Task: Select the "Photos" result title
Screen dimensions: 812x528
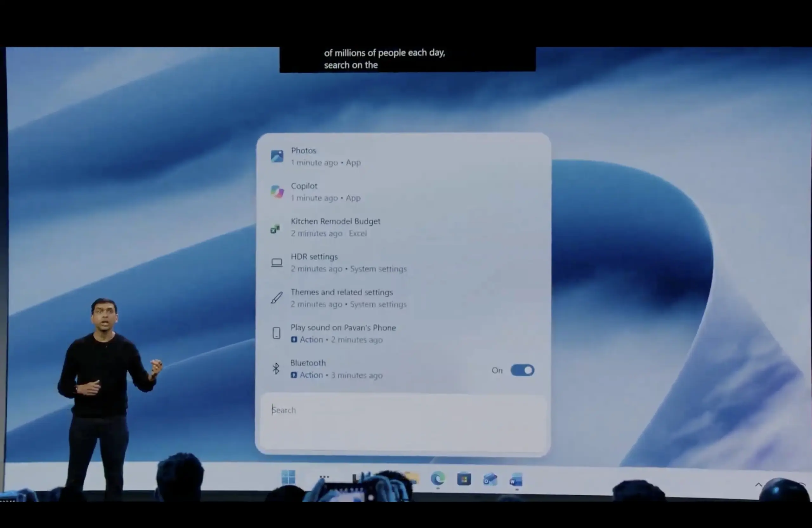Action: tap(304, 150)
